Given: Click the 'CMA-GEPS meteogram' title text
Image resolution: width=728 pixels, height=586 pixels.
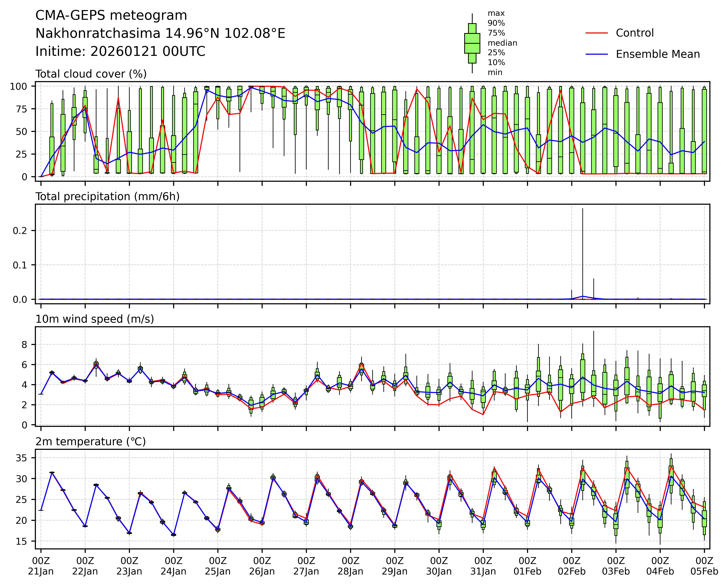Looking at the screenshot, I should point(111,15).
